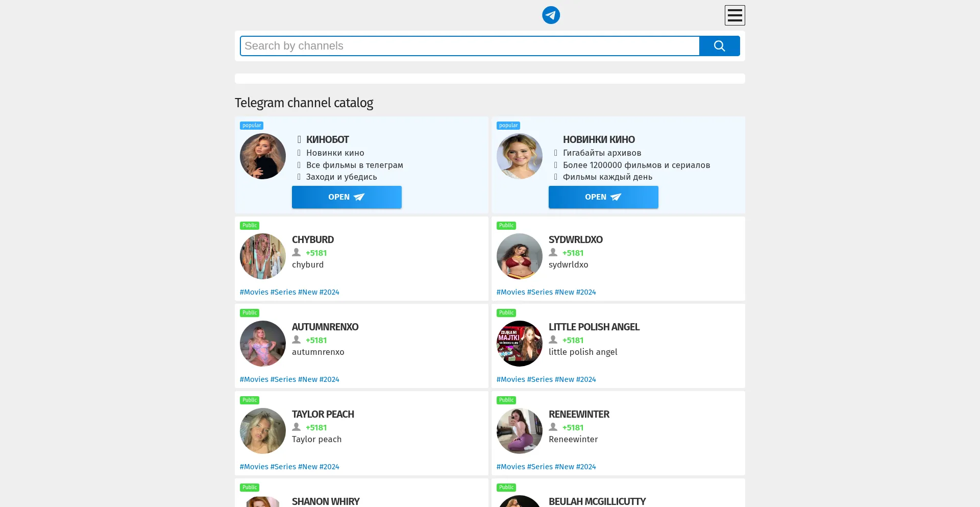This screenshot has height=507, width=980.
Task: Click 'Более 1200000 фильмов и сериалов' text
Action: (636, 165)
